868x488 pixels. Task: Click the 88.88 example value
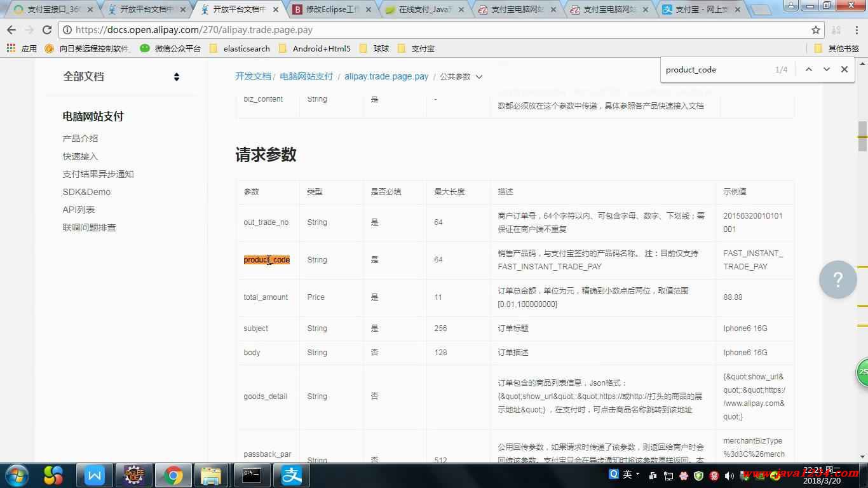tap(733, 297)
